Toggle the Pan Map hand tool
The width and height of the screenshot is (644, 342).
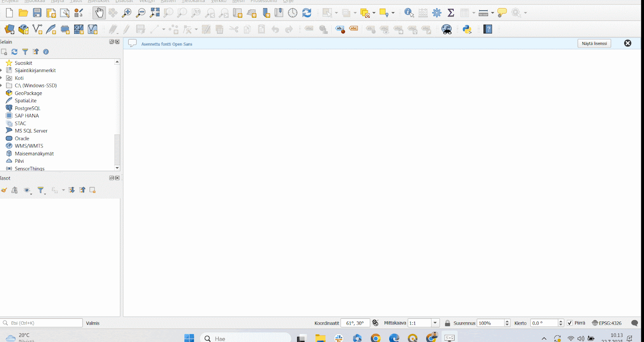pyautogui.click(x=99, y=13)
